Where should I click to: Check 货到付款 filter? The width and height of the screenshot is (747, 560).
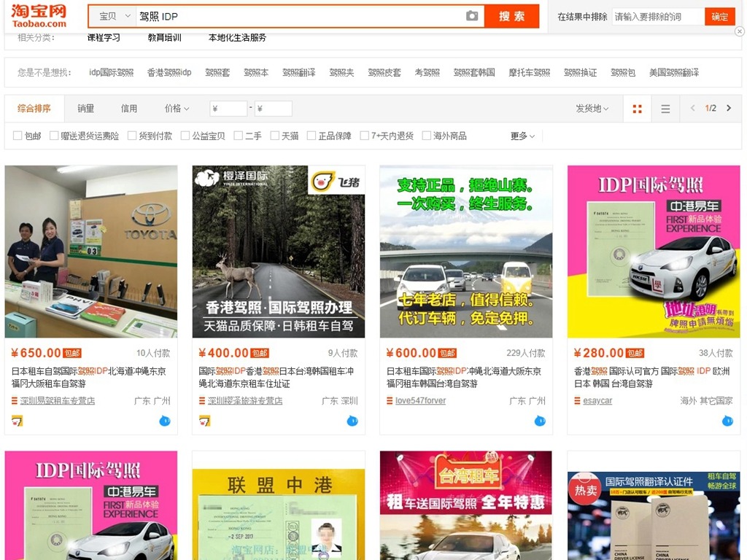point(133,136)
